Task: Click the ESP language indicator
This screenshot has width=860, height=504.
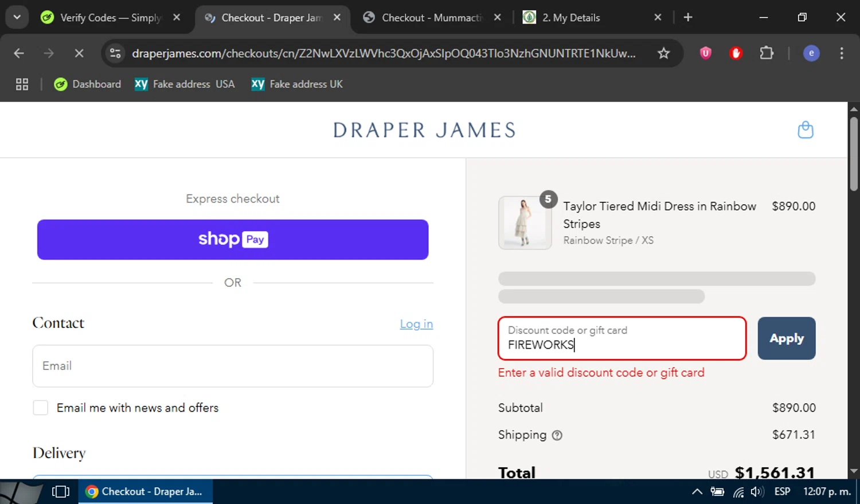Action: tap(782, 491)
